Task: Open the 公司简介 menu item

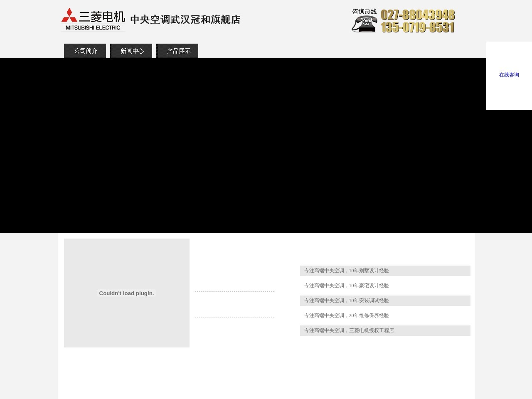Action: (x=85, y=51)
